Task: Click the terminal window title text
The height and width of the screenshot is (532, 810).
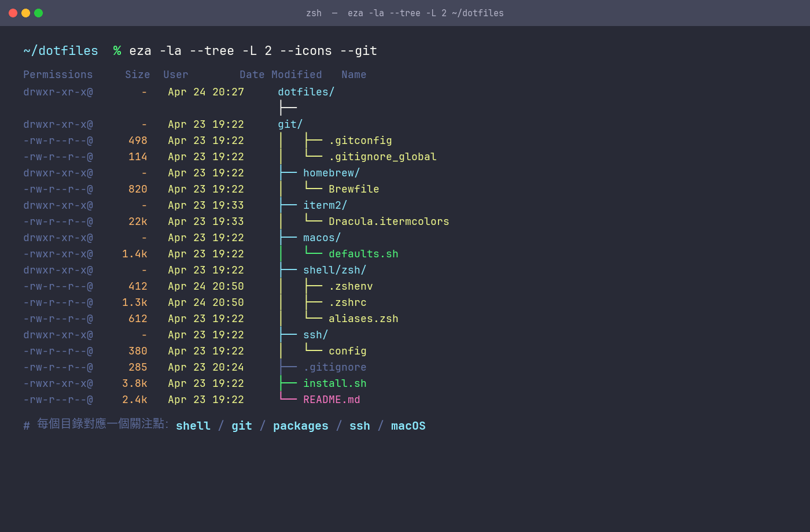Action: point(404,13)
